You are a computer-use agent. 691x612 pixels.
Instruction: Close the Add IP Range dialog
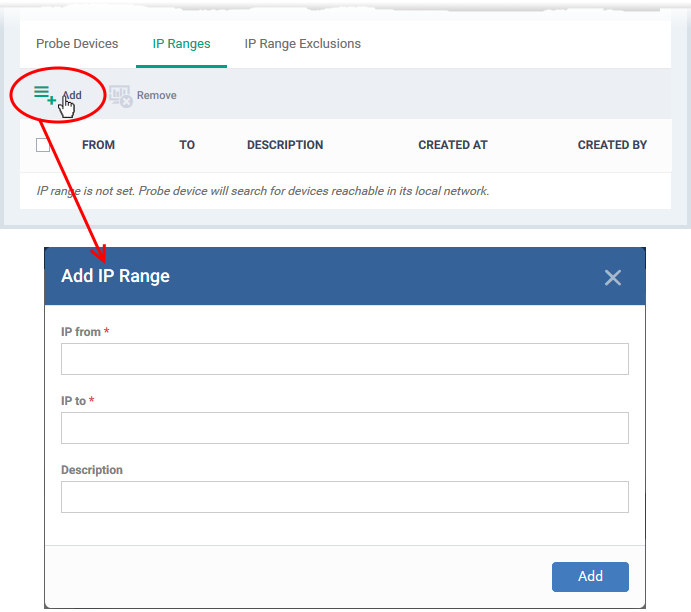tap(613, 278)
